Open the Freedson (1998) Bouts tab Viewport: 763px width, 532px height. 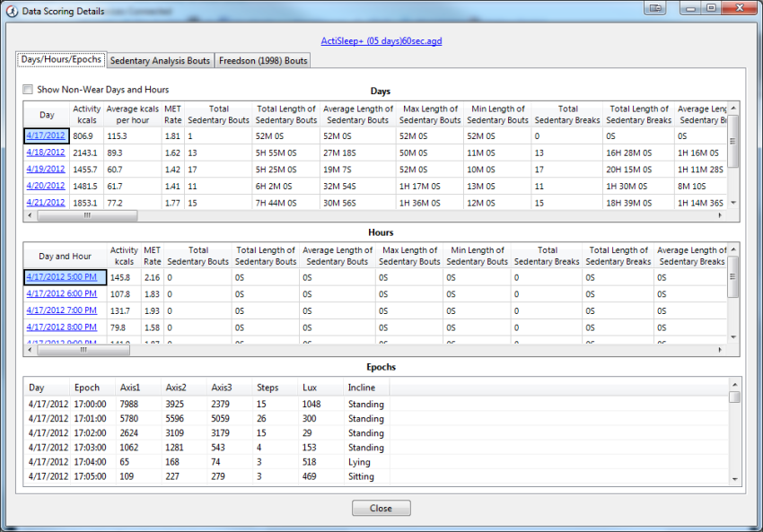coord(263,61)
